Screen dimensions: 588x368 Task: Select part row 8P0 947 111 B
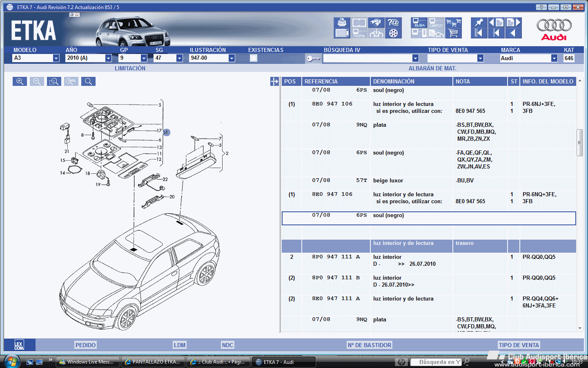[429, 281]
